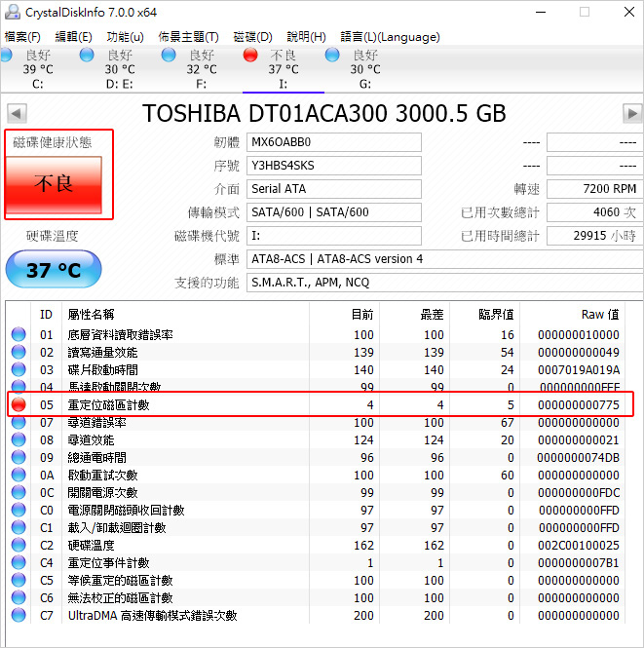
Task: Click the blue status icon for attribute C4
Action: pyautogui.click(x=19, y=563)
